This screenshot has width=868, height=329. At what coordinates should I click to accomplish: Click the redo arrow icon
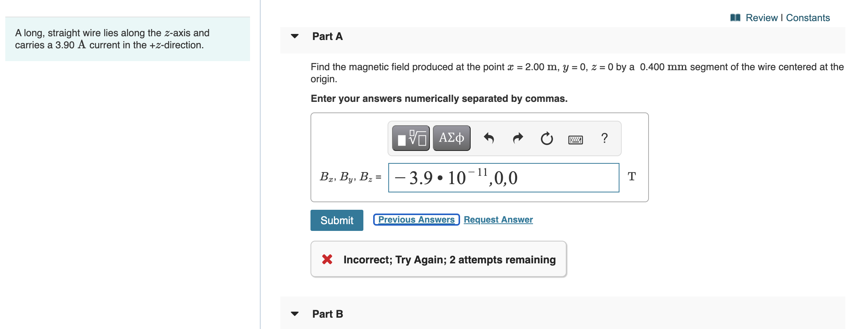click(518, 138)
